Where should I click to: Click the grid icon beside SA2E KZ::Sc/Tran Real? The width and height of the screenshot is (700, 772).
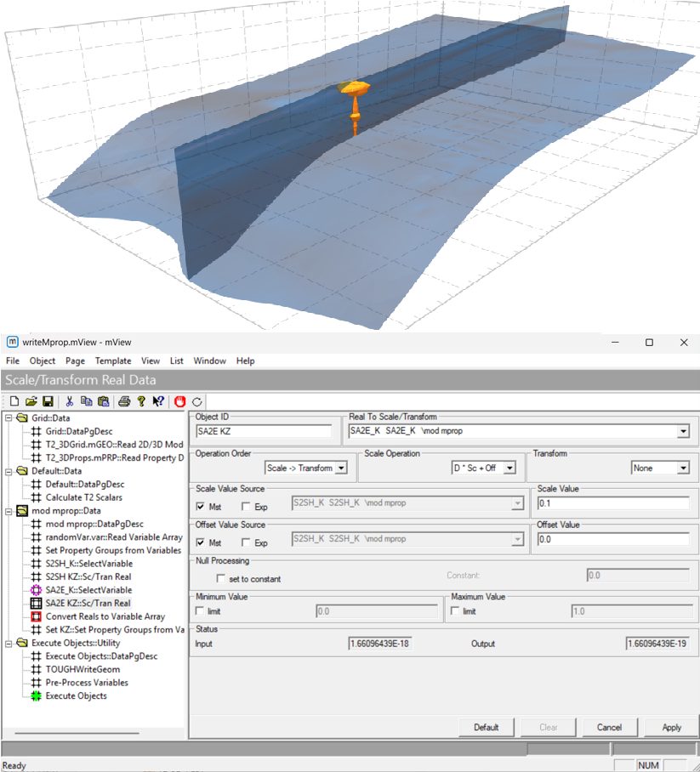click(36, 603)
